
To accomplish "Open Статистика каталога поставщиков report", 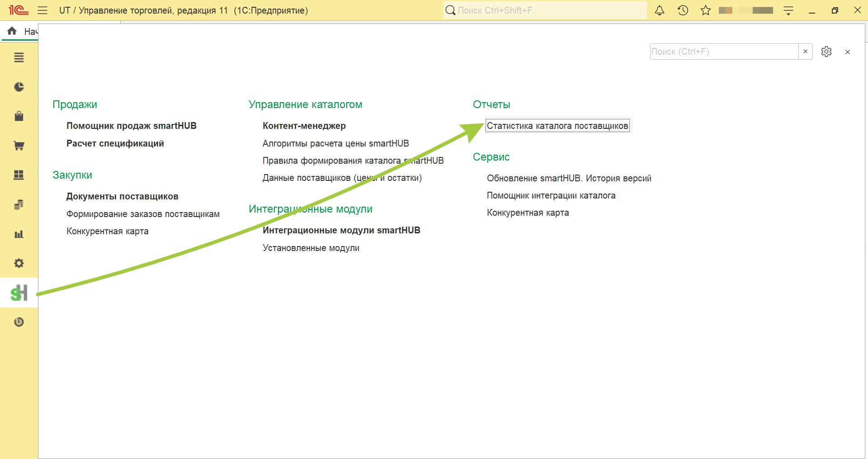I will (x=557, y=126).
